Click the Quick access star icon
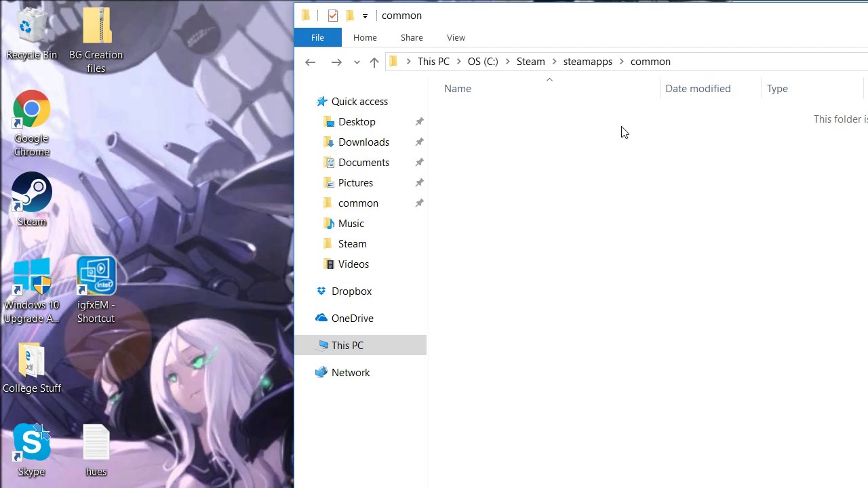 pyautogui.click(x=321, y=101)
